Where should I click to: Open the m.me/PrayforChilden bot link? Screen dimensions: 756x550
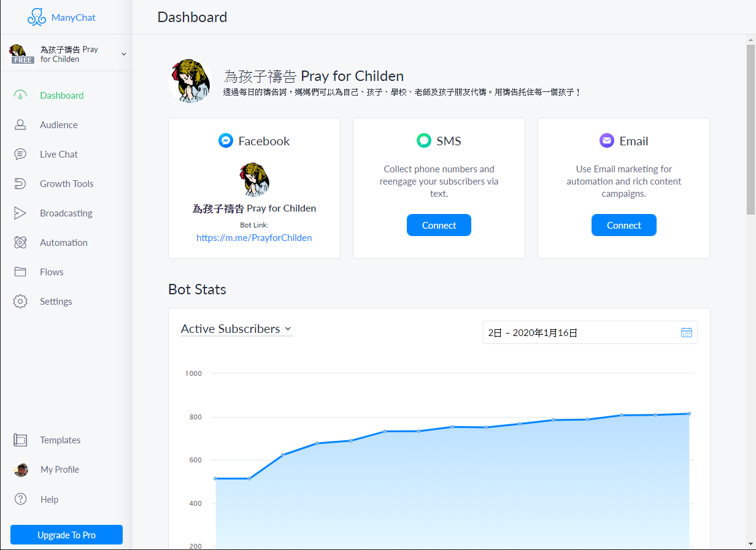254,238
